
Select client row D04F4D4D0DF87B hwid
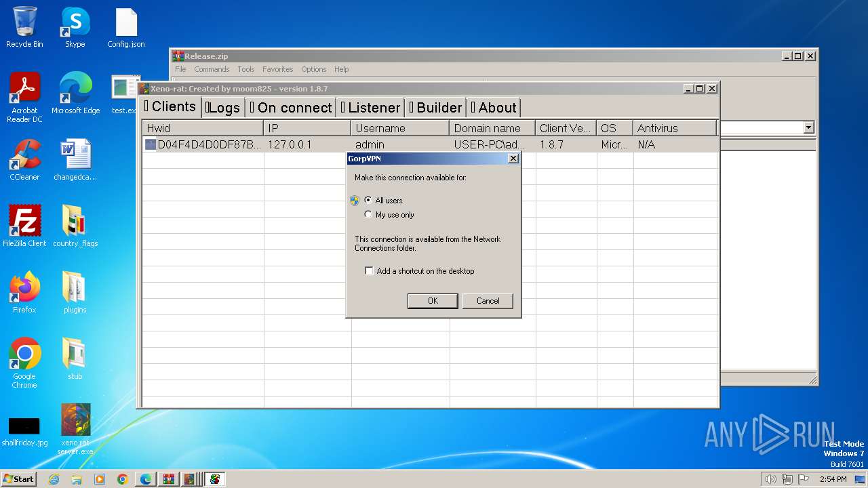pyautogui.click(x=203, y=144)
